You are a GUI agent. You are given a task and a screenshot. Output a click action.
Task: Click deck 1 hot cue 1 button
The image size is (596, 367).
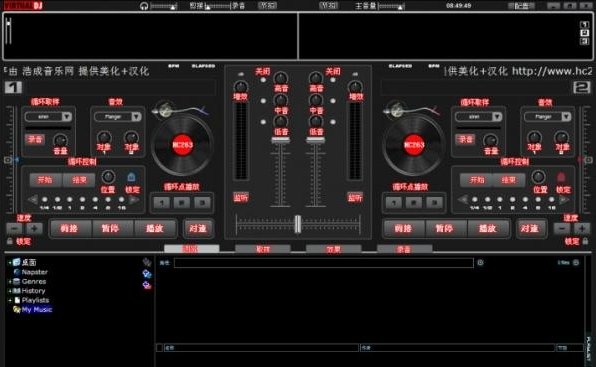coord(162,203)
